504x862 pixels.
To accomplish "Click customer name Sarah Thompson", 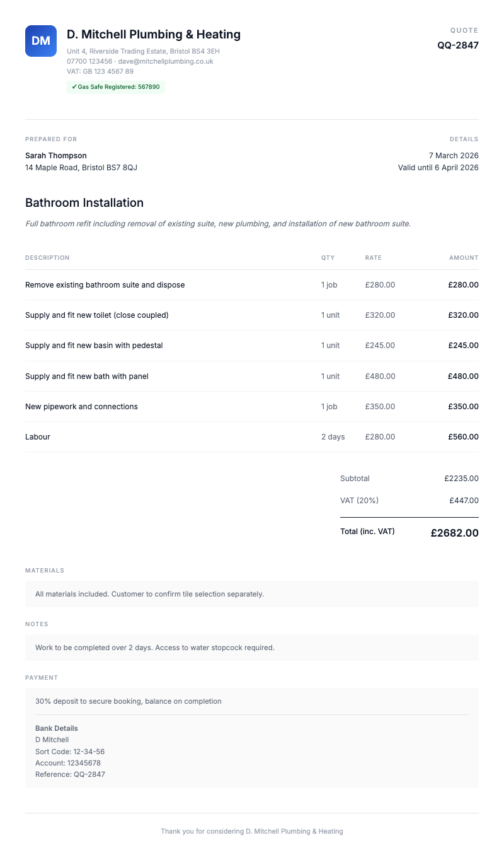I will pos(56,156).
